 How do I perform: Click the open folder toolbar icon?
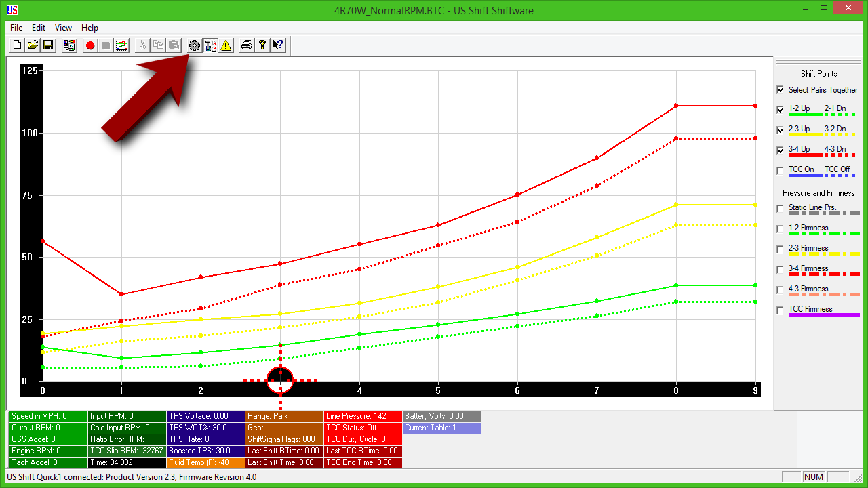click(x=33, y=45)
